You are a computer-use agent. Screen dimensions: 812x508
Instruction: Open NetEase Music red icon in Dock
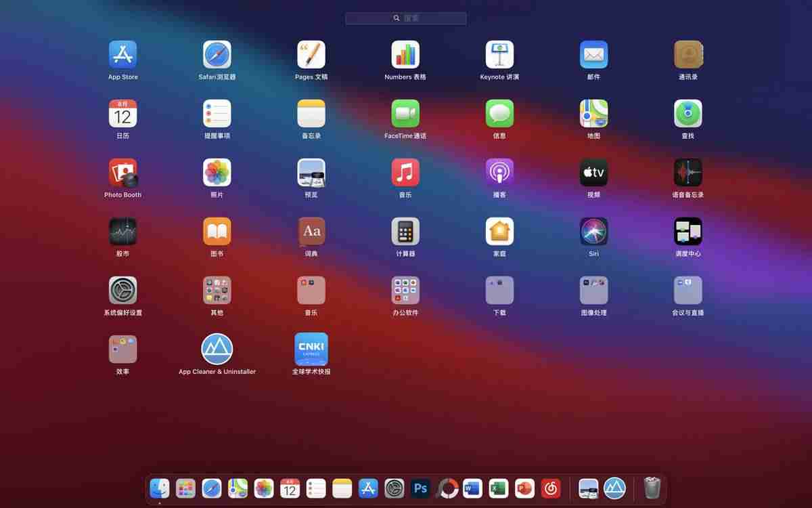(x=551, y=488)
